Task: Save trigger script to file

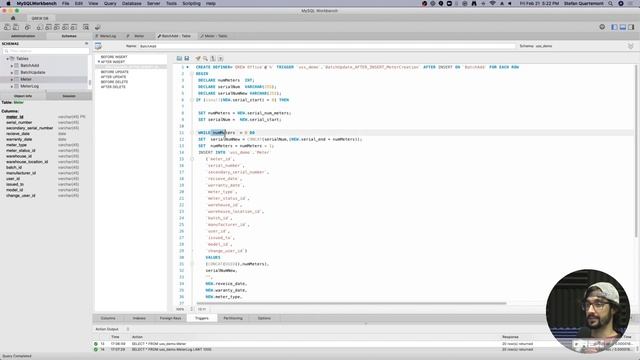Action: click(187, 58)
